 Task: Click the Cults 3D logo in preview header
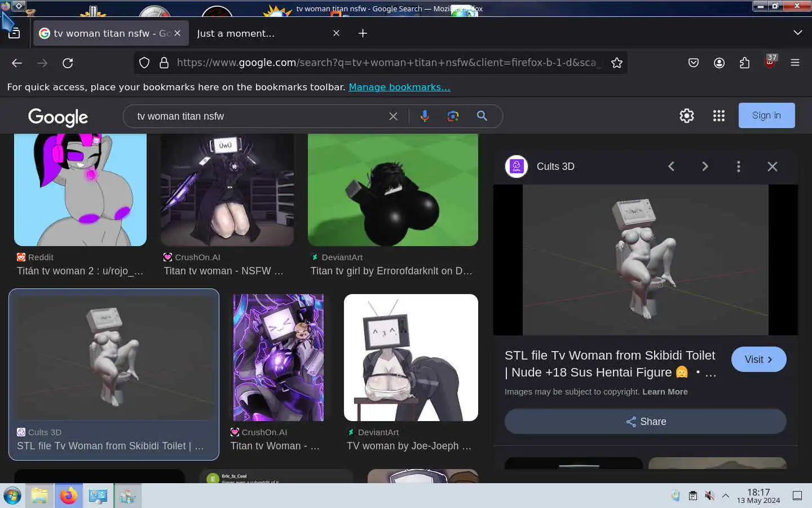pyautogui.click(x=517, y=167)
